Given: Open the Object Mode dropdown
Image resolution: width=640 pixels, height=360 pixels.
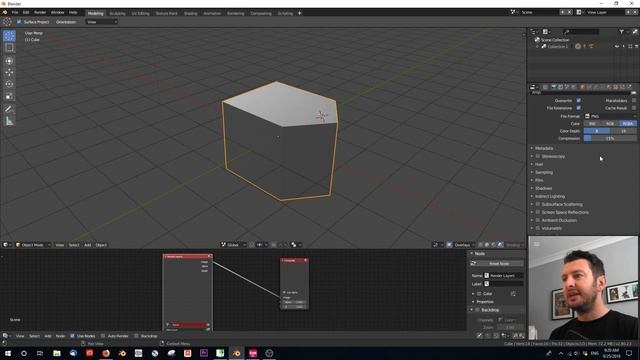Looking at the screenshot, I should (x=33, y=245).
